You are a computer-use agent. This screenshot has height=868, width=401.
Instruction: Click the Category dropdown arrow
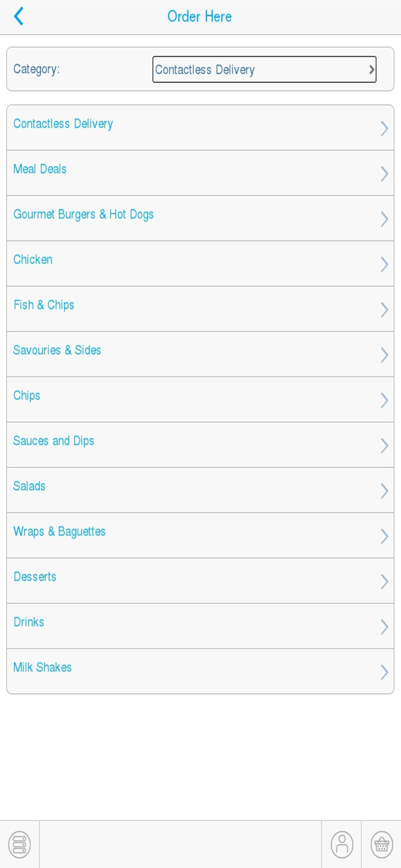tap(371, 69)
